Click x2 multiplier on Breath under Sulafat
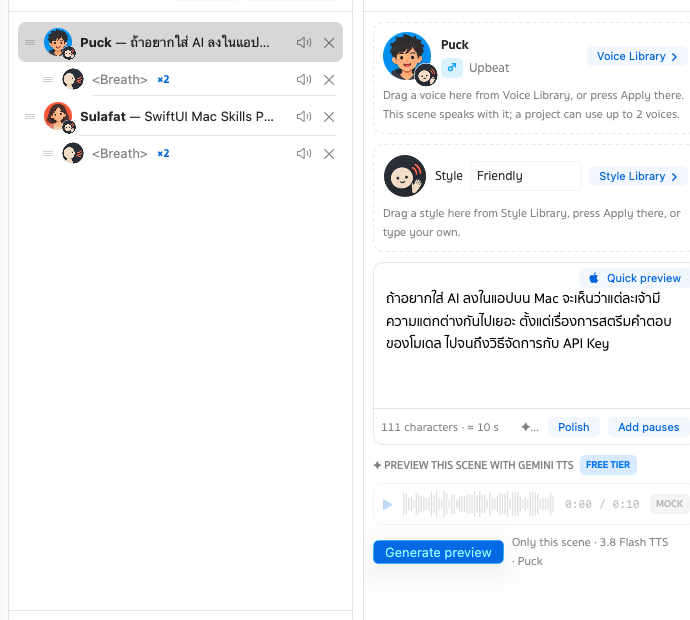690x620 pixels. click(x=163, y=154)
